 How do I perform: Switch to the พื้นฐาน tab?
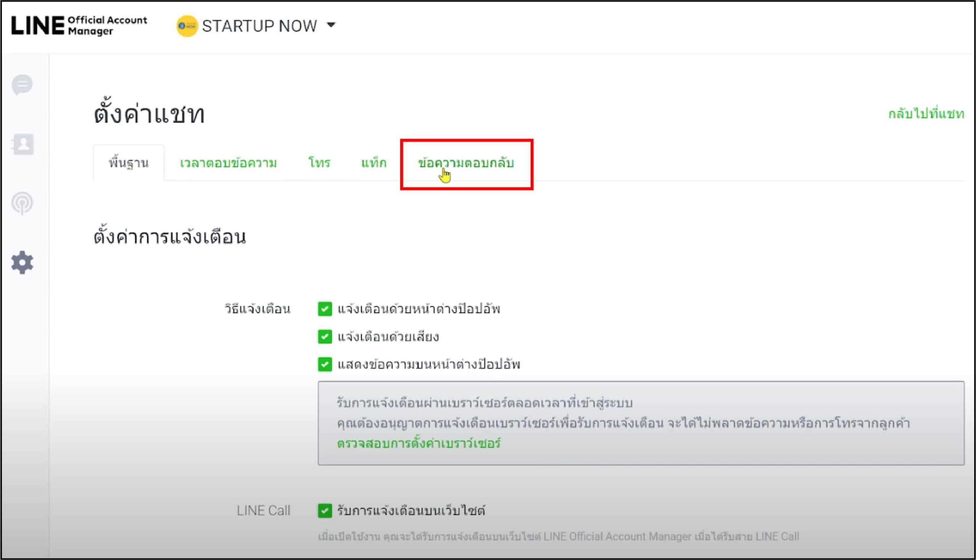tap(129, 163)
